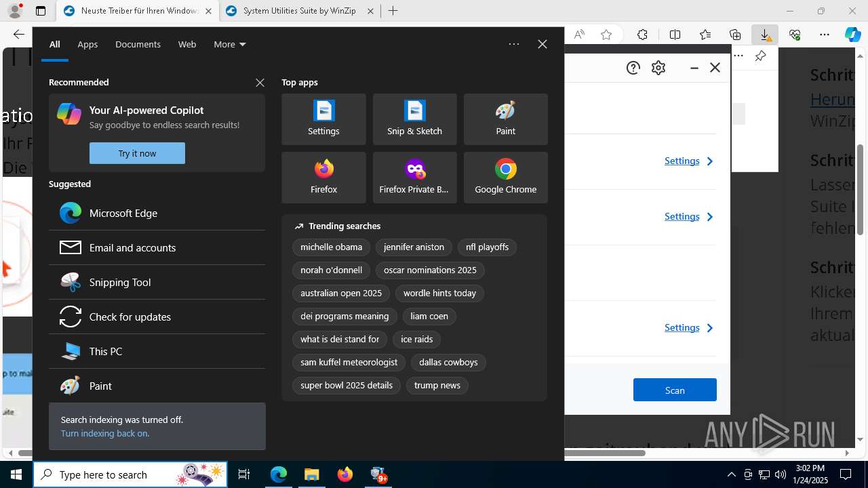Screen dimensions: 868x488
Task: Open This PC from the Suggested list
Action: [x=157, y=351]
